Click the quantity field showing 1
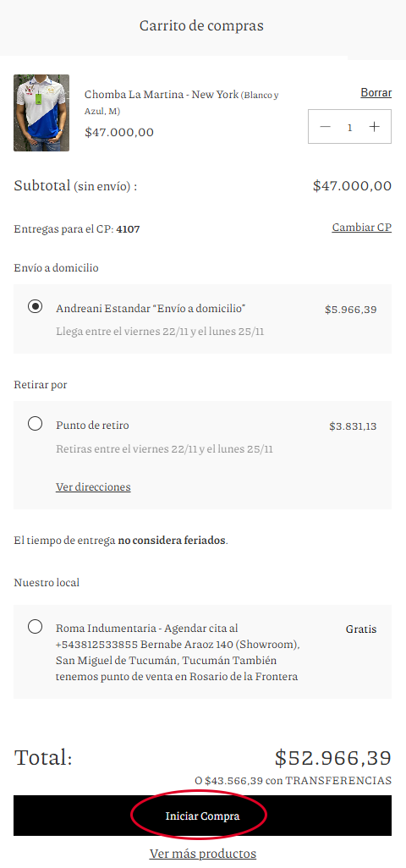Viewport: 406px width, 868px height. coord(349,127)
